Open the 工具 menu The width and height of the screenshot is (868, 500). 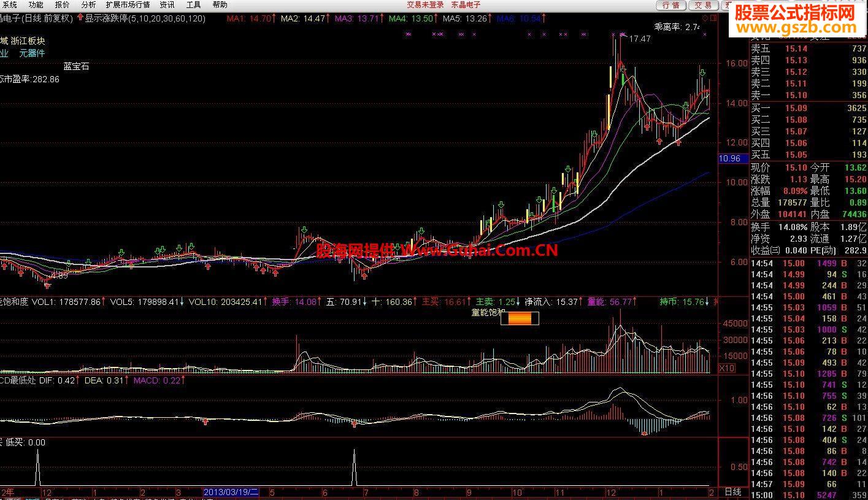point(193,5)
